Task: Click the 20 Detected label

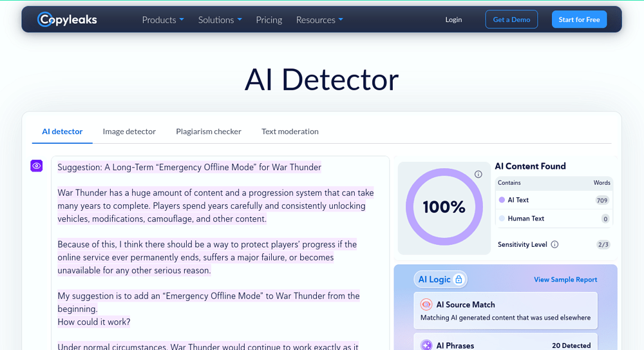Action: [x=571, y=345]
